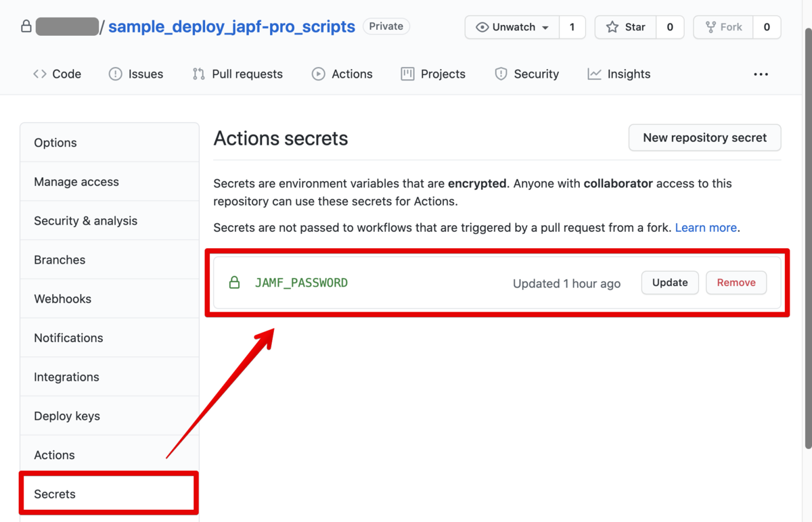Open the Code tab
Screen dimensions: 812x522
[57, 74]
